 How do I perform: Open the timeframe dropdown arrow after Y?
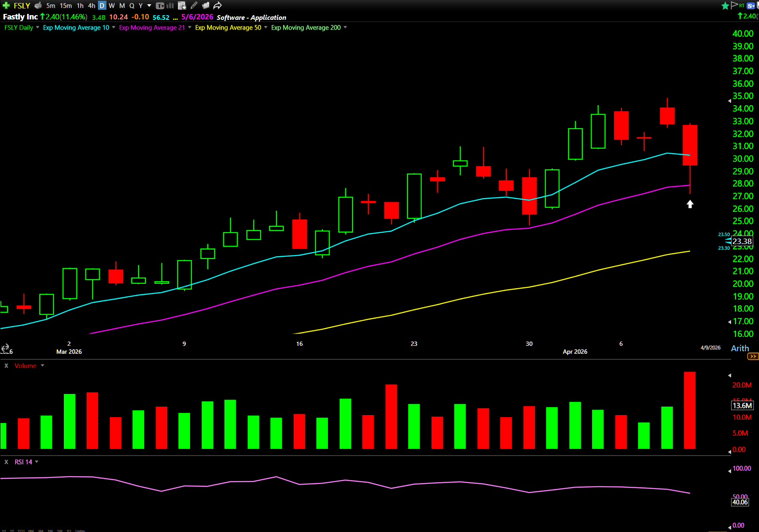tap(149, 5)
